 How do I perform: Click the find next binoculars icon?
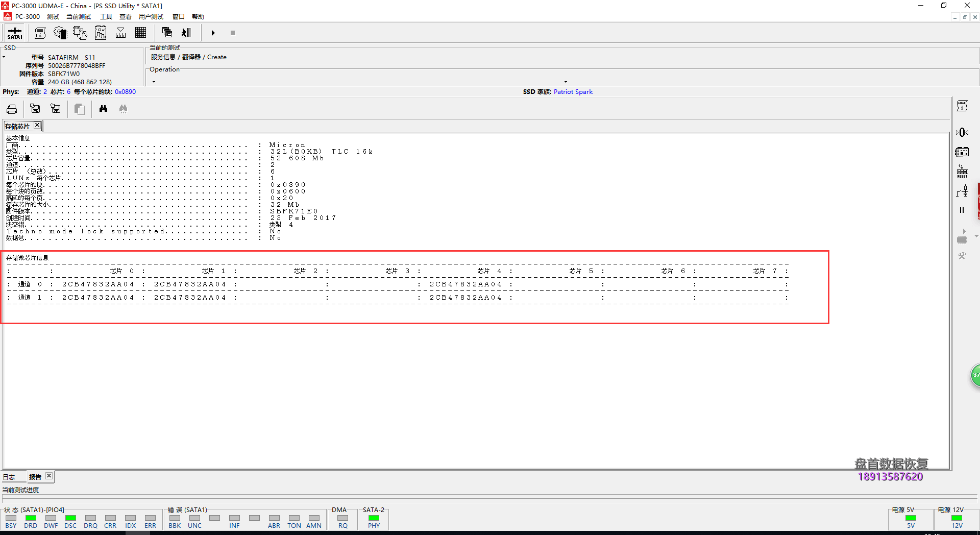[x=123, y=109]
